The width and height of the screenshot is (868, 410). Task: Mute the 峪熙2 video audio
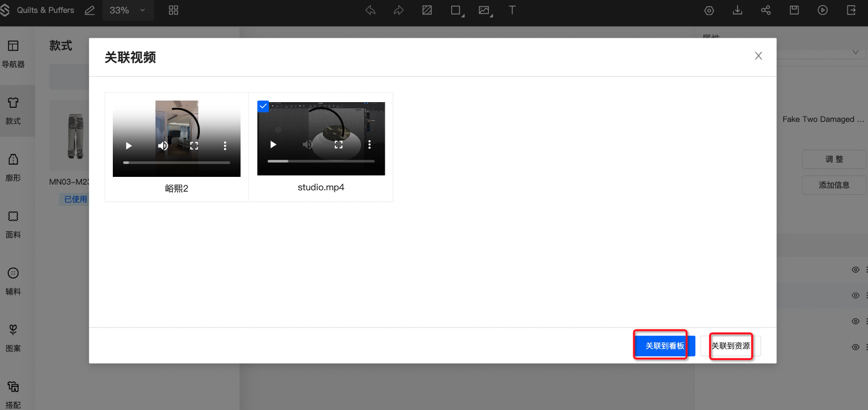click(163, 146)
